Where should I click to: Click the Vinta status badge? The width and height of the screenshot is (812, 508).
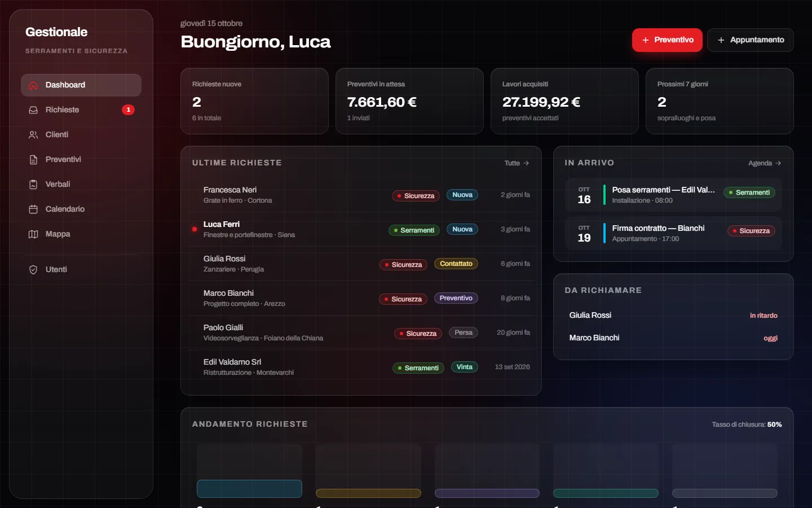[x=465, y=367]
